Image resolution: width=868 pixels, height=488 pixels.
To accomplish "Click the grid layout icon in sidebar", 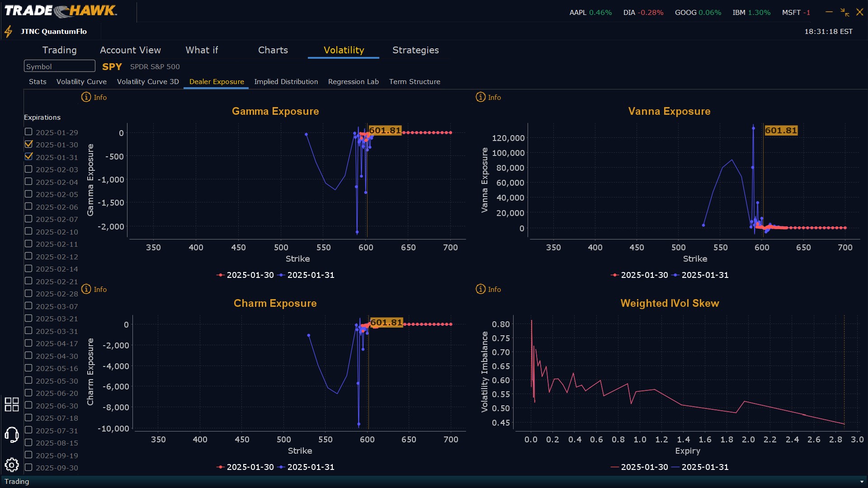I will [11, 404].
